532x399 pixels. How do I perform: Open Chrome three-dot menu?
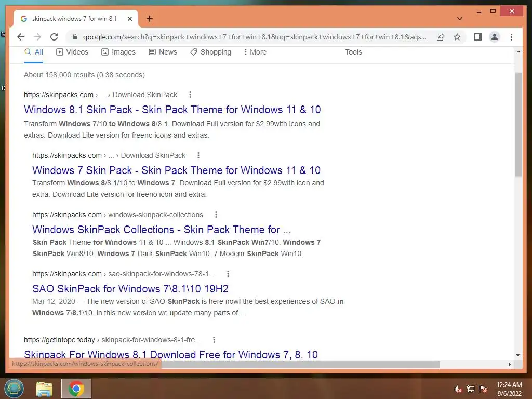pos(511,37)
